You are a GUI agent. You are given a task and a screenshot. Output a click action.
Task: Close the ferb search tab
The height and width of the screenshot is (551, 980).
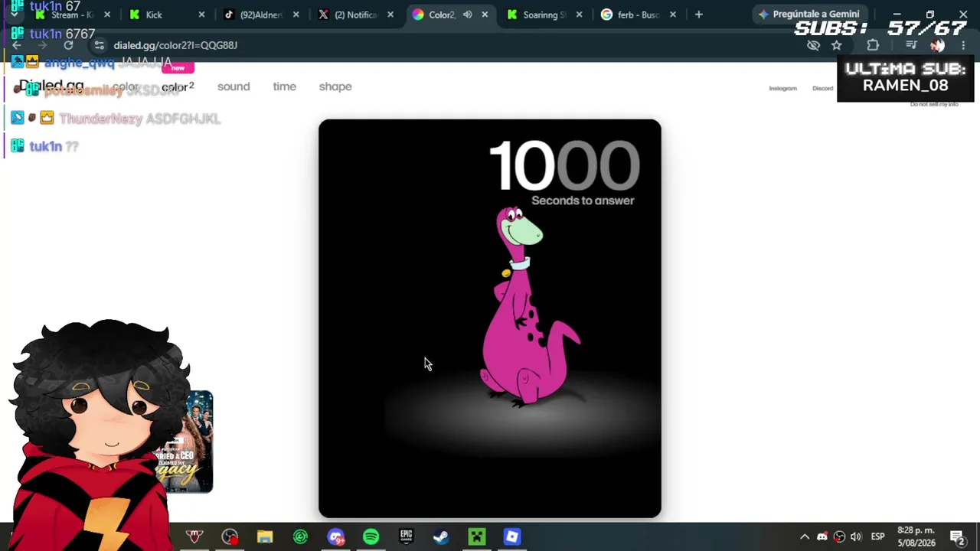[673, 15]
